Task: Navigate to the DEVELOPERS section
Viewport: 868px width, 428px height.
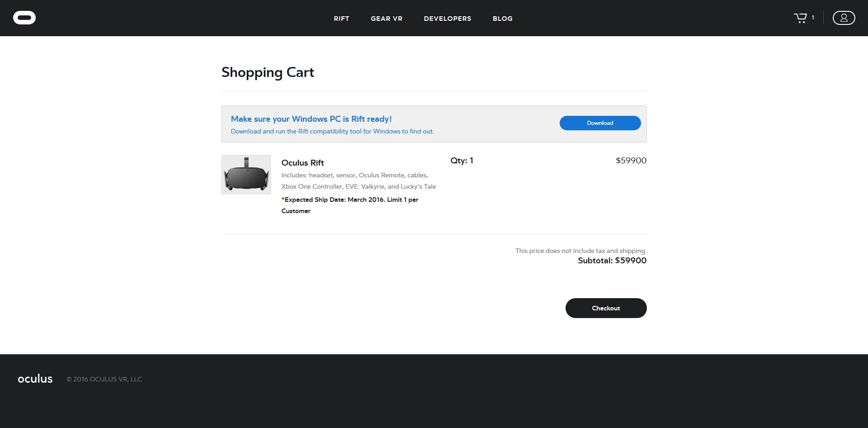Action: click(x=447, y=19)
